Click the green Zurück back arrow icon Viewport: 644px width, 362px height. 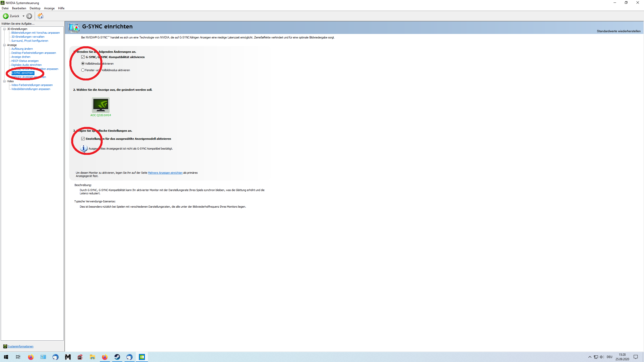pyautogui.click(x=6, y=16)
